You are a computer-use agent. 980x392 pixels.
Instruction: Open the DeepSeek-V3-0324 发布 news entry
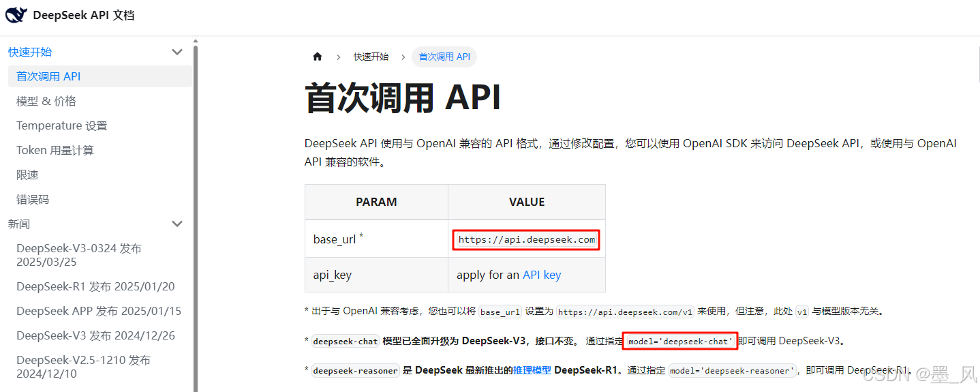(x=79, y=255)
